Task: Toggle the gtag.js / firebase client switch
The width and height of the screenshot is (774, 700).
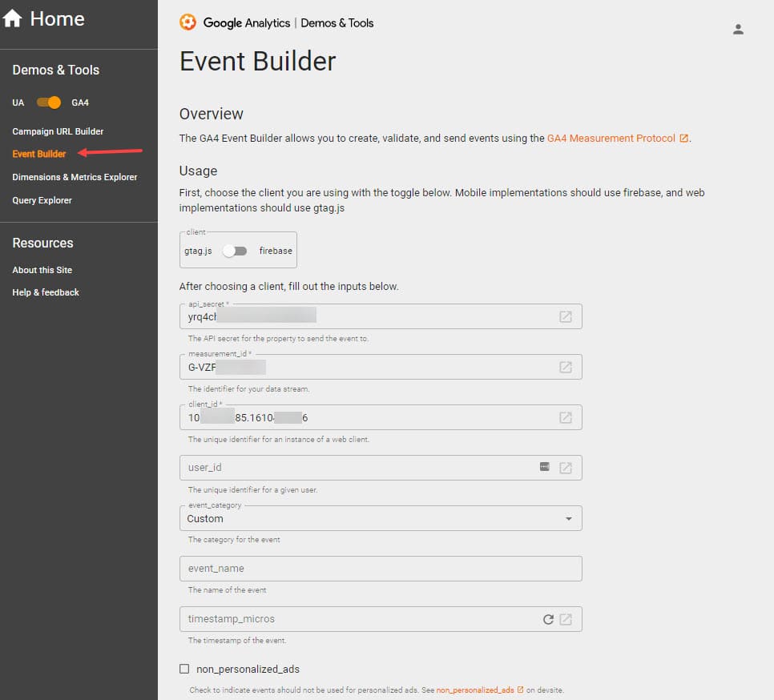Action: (235, 251)
